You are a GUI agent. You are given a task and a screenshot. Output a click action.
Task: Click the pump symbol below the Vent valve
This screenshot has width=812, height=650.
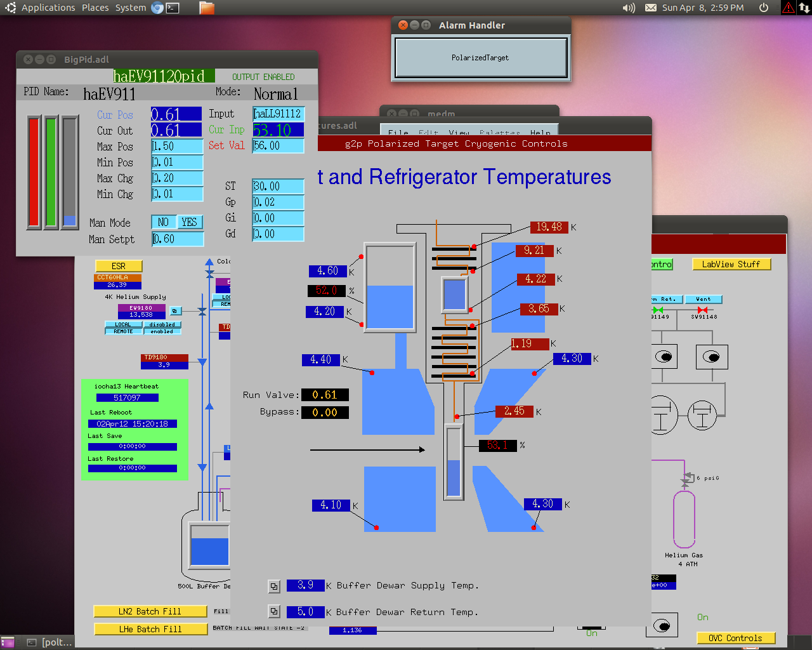tap(712, 357)
